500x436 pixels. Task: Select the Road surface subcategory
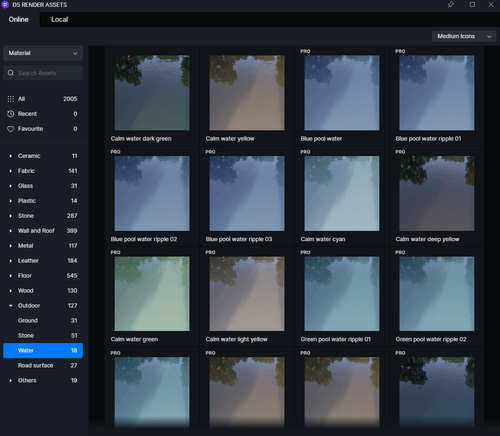tap(43, 365)
